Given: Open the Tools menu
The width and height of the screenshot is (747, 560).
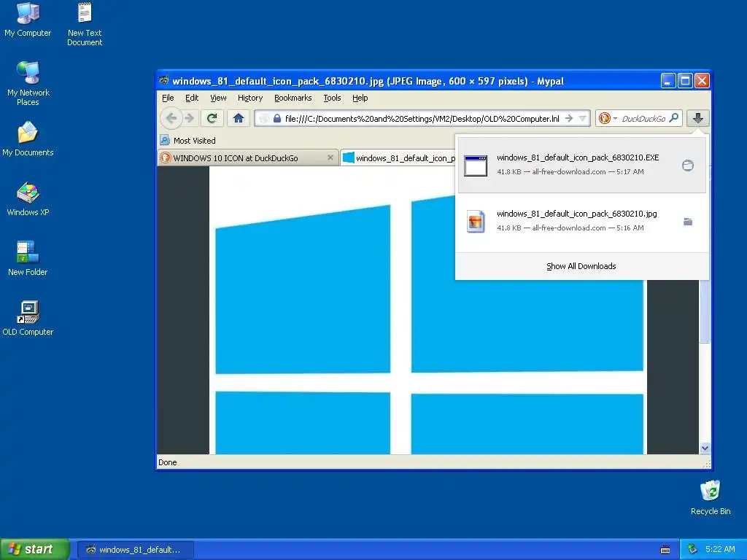Looking at the screenshot, I should [x=332, y=98].
